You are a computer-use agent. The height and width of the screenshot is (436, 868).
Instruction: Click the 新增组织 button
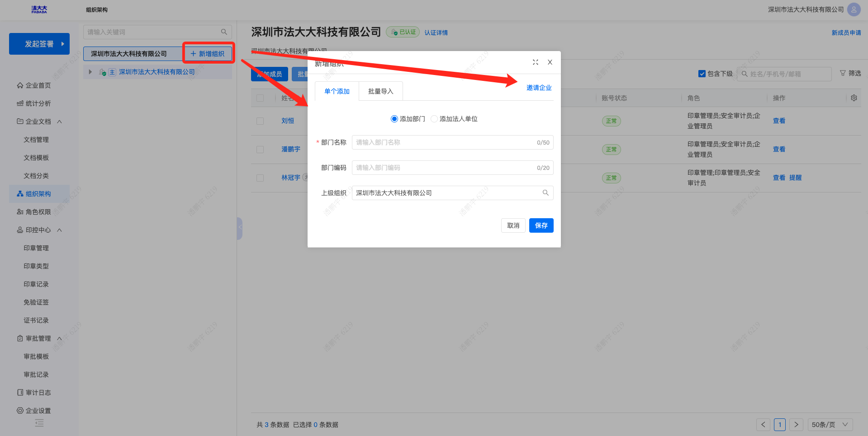[x=208, y=54]
